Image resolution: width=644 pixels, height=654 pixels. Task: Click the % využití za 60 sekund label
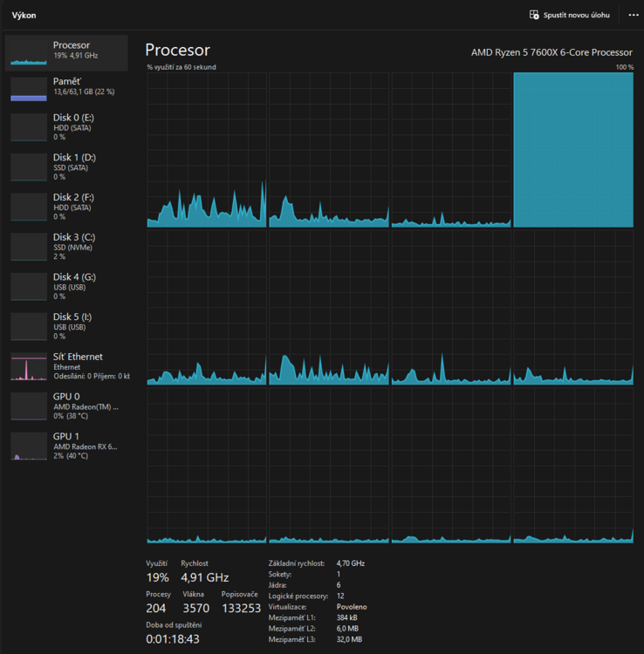(182, 67)
